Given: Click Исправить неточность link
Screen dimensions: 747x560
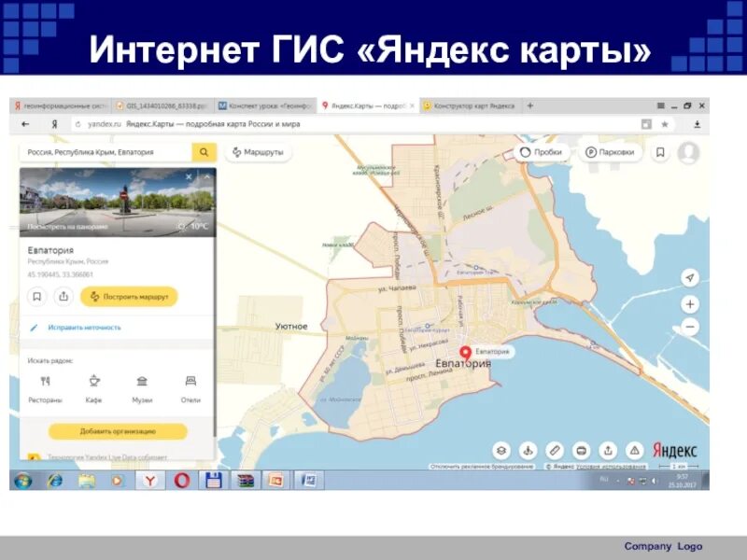Looking at the screenshot, I should pos(84,328).
